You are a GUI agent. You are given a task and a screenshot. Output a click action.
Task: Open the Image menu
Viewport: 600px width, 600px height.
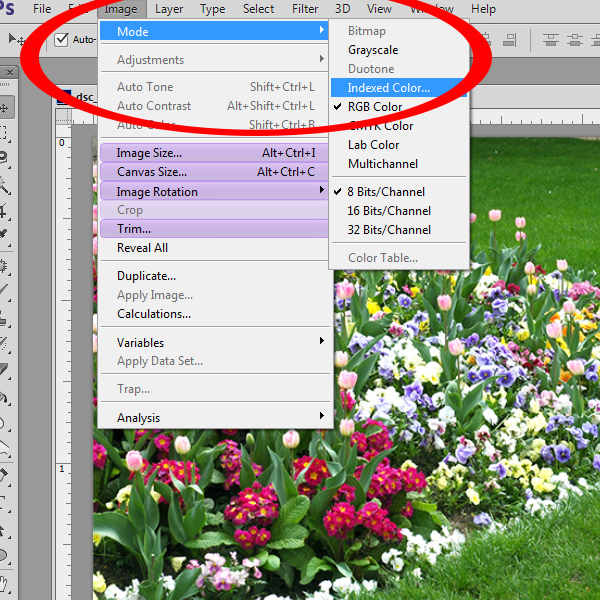121,9
